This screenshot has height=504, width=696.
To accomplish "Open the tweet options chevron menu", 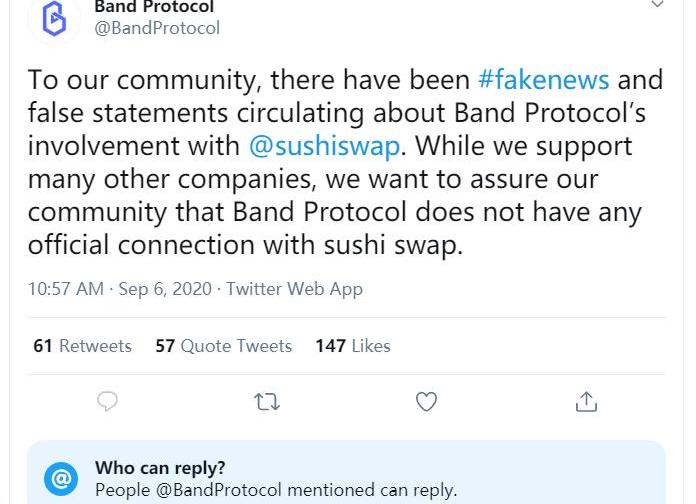I will [657, 5].
